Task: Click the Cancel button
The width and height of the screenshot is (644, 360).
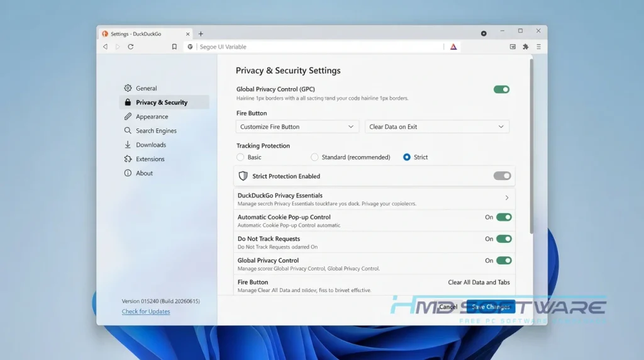Action: (448, 307)
